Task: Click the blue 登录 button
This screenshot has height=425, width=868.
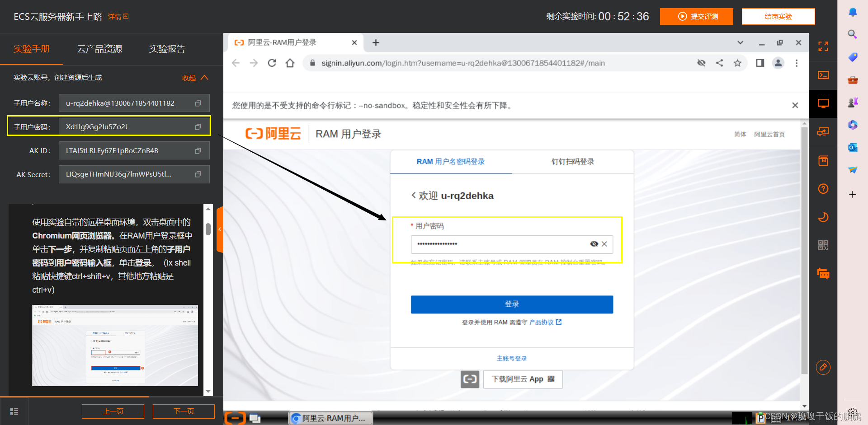Action: coord(512,304)
